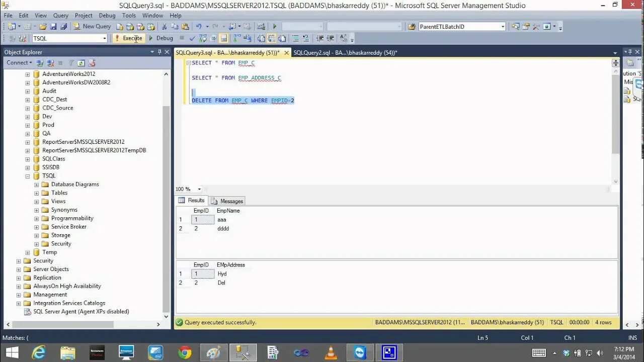Open the Tools menu
This screenshot has height=362, width=644.
point(129,16)
